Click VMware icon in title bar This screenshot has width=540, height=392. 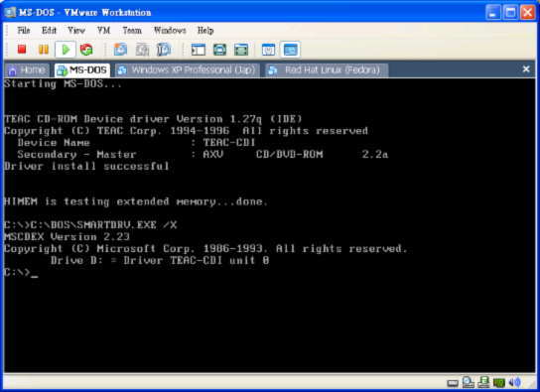pyautogui.click(x=10, y=12)
